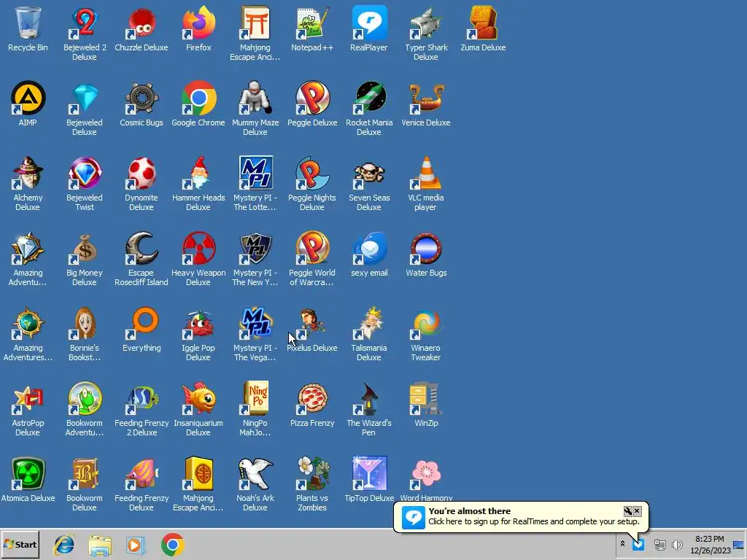
Task: Open Windows Media Player on taskbar
Action: click(x=136, y=545)
